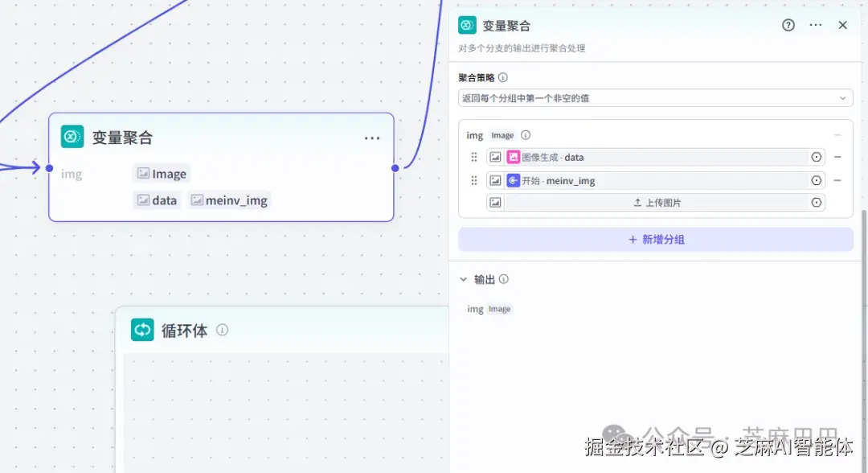Click the info icon next to 聚合策略
Screen dimensions: 868x473
[x=502, y=77]
